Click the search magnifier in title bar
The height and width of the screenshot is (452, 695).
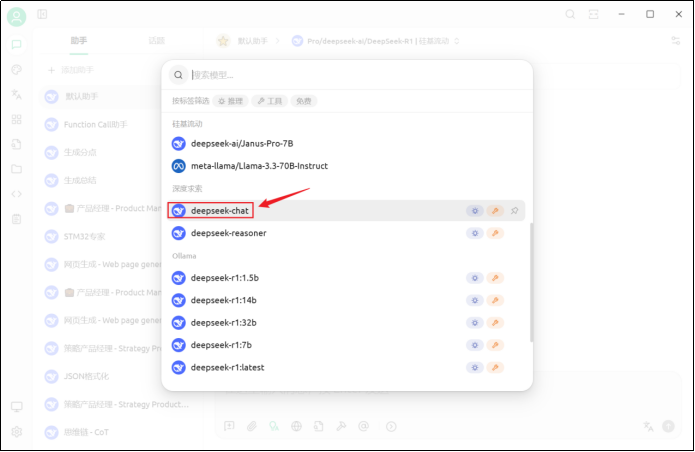pyautogui.click(x=570, y=15)
